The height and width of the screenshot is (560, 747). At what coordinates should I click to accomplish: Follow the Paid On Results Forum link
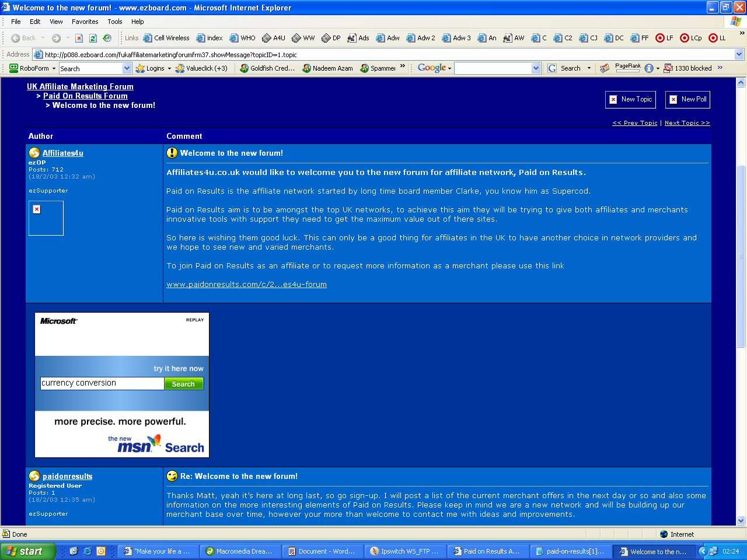[x=85, y=96]
